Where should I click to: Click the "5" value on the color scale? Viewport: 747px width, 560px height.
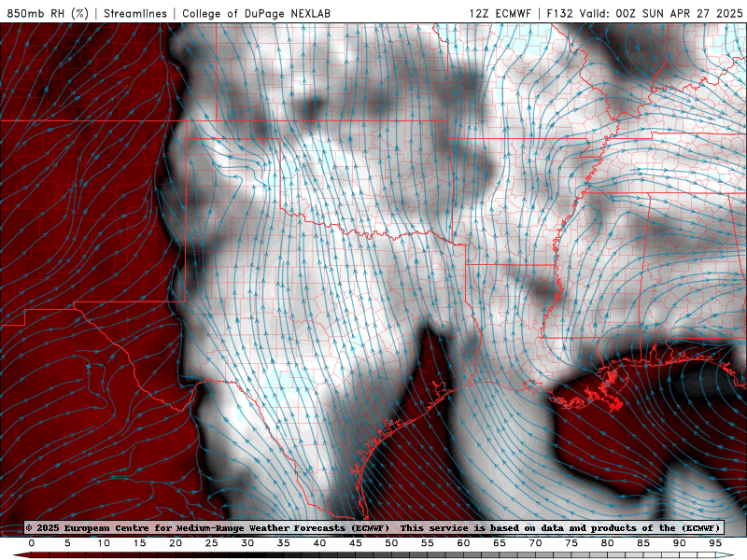coord(67,543)
